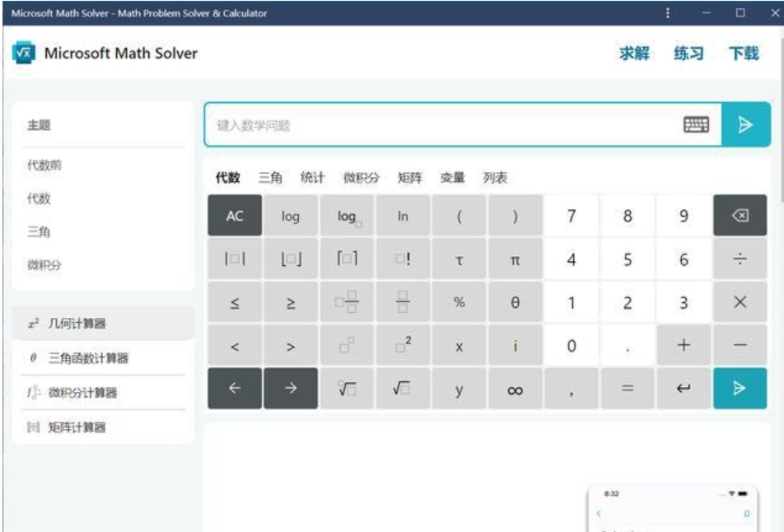Click the teal send key on keypad
This screenshot has width=784, height=532.
[x=740, y=389]
